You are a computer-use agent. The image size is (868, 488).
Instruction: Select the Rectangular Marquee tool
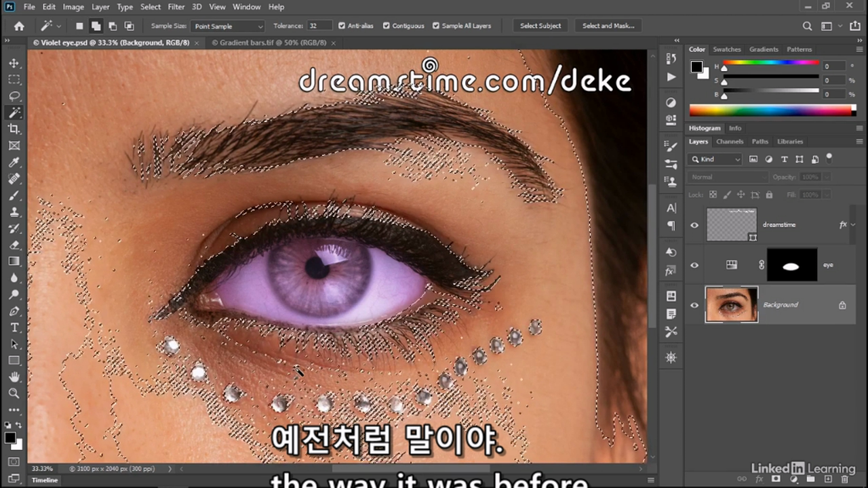[x=14, y=79]
